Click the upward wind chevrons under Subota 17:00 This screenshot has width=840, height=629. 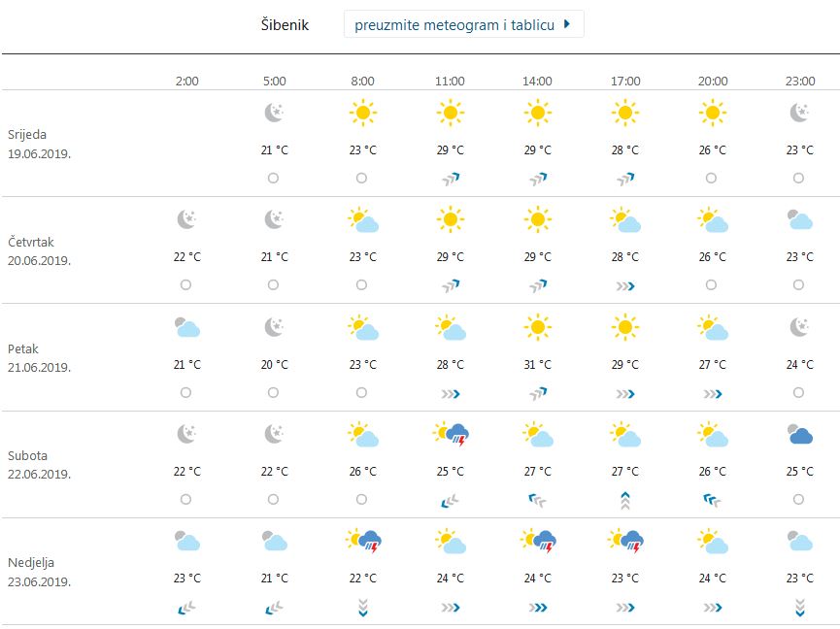point(623,501)
